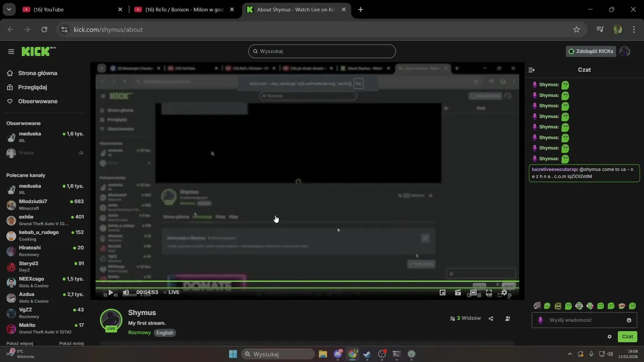Open Steam from the taskbar
The height and width of the screenshot is (362, 644).
pos(367,354)
